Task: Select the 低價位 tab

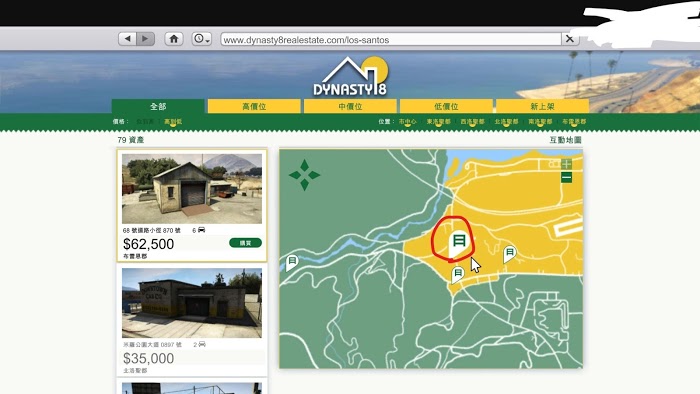Action: pyautogui.click(x=446, y=107)
